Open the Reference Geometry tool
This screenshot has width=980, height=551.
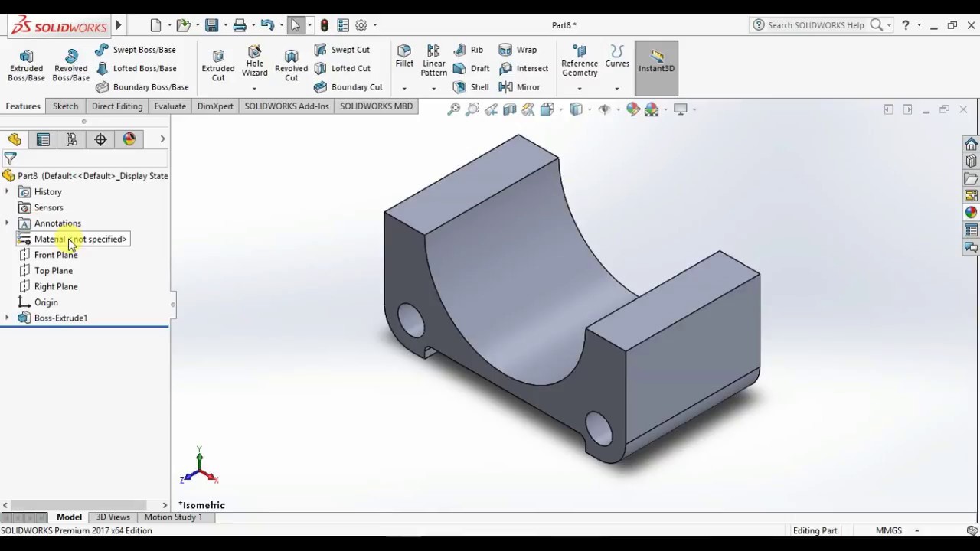click(580, 61)
